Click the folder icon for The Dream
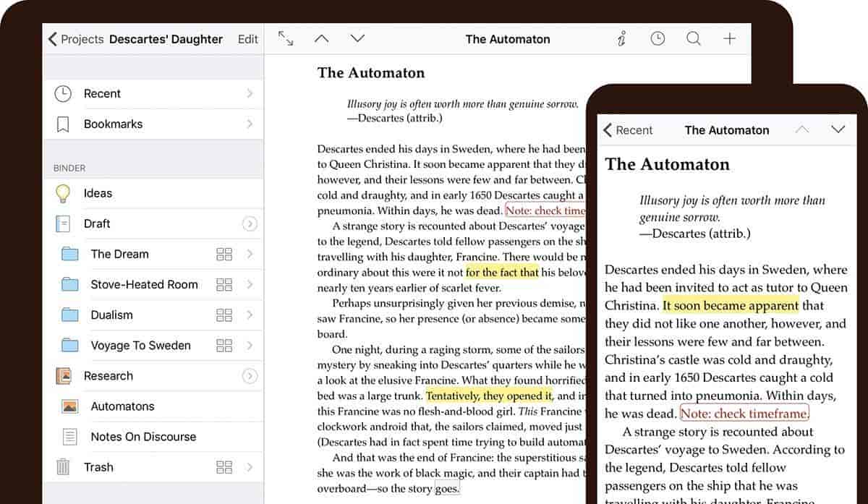This screenshot has height=504, width=868. [70, 254]
